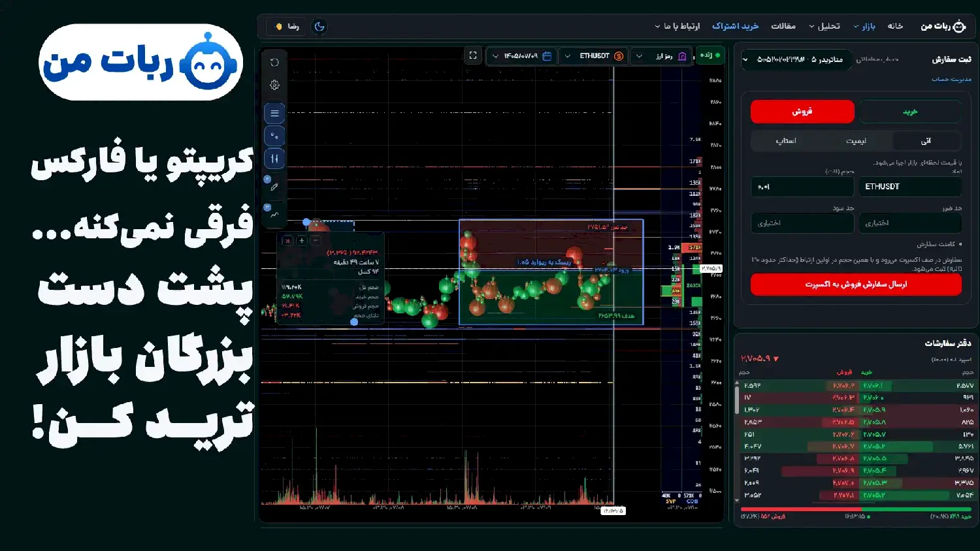Open the trading account selector dropdown
The height and width of the screenshot is (551, 980).
click(x=797, y=59)
